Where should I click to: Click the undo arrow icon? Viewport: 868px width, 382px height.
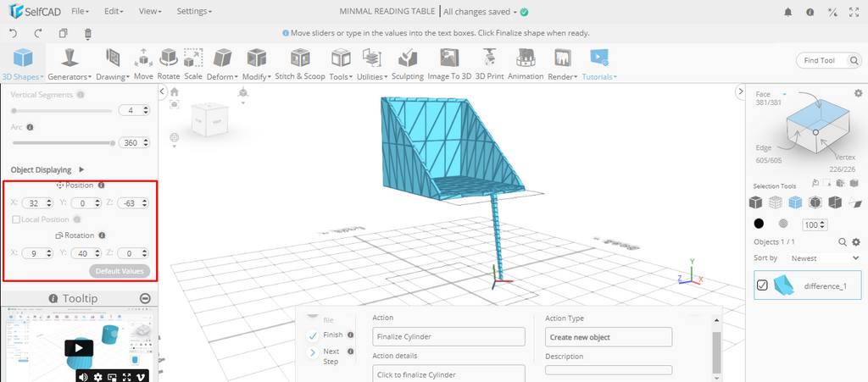tap(13, 34)
